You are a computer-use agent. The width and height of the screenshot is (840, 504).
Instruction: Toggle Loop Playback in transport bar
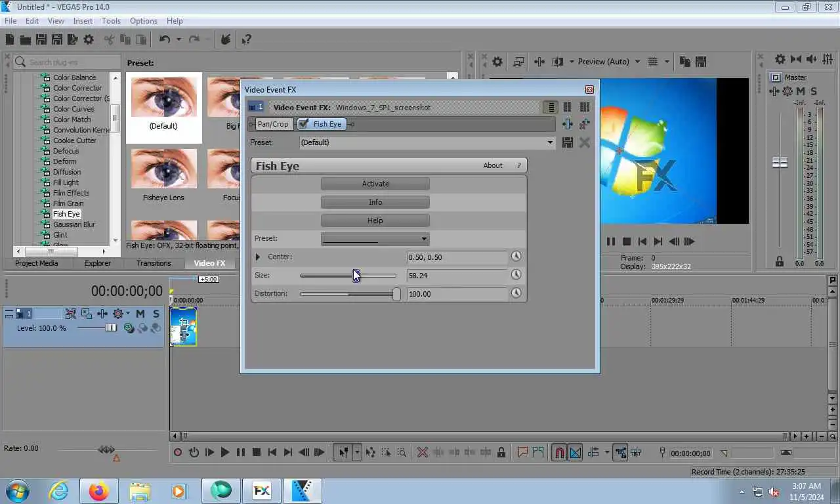click(x=194, y=452)
